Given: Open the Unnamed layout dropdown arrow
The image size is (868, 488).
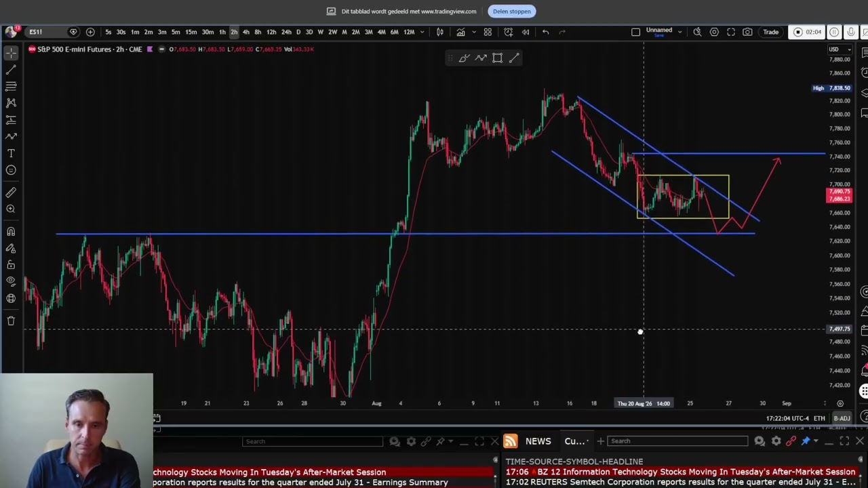Looking at the screenshot, I should [x=679, y=32].
